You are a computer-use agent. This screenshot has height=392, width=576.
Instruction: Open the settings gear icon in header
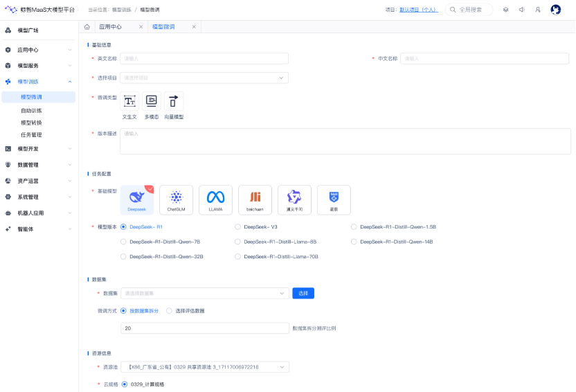pos(506,10)
